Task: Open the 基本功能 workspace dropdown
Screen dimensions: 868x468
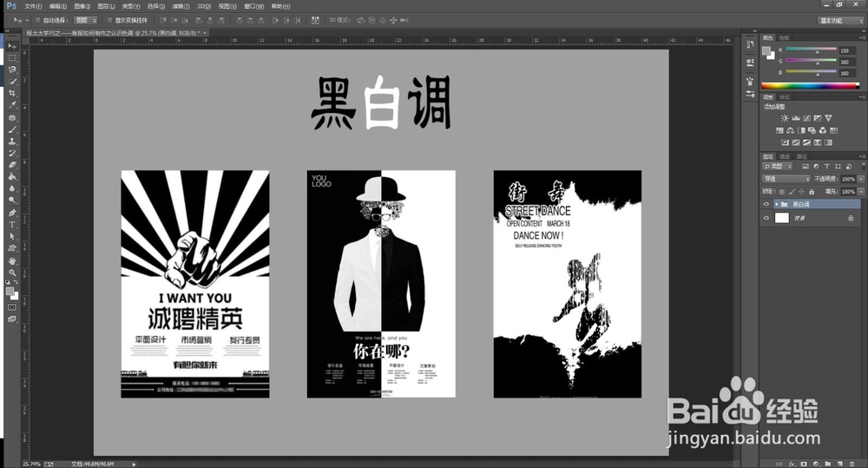Action: (841, 21)
